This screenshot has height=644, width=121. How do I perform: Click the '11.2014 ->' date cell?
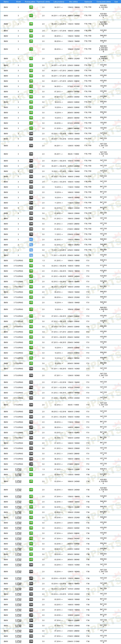click(59, 203)
